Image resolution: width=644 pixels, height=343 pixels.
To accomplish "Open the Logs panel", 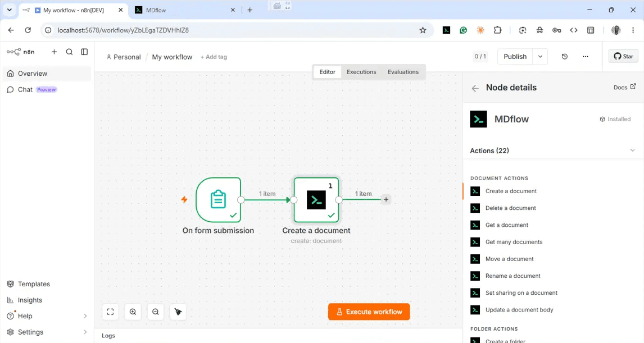I will [108, 336].
